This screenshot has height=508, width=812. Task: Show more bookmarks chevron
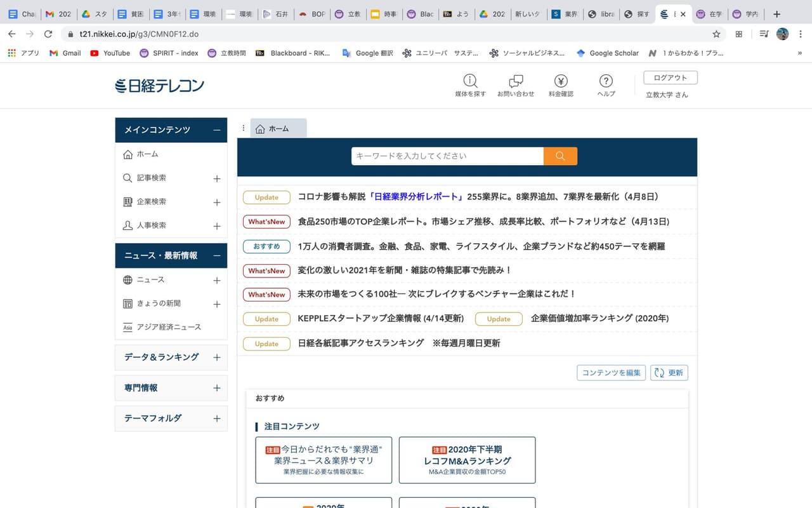[x=799, y=53]
